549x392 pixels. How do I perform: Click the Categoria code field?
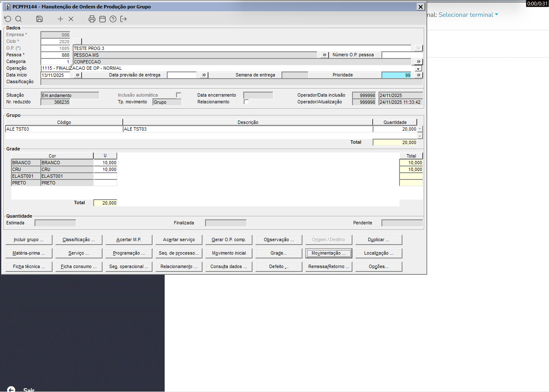pos(55,62)
